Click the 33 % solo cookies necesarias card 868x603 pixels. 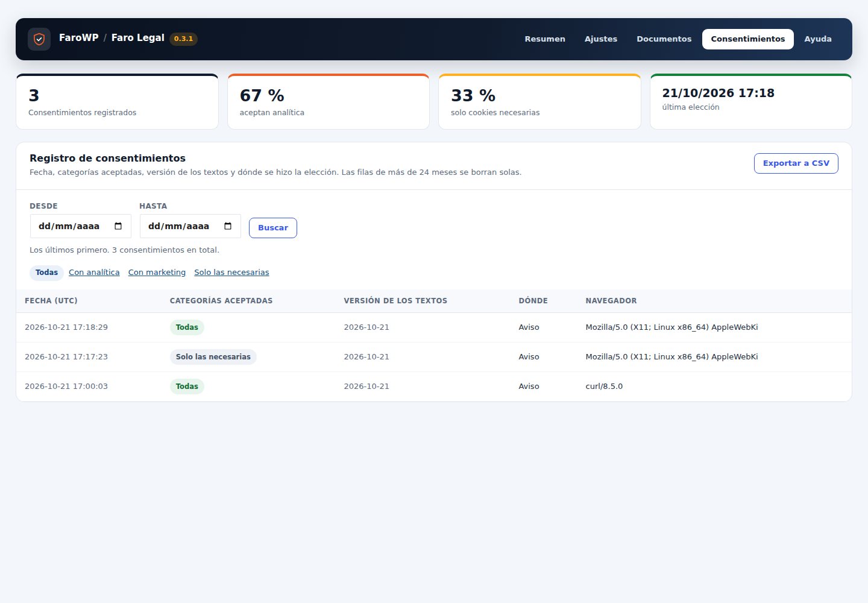[539, 101]
